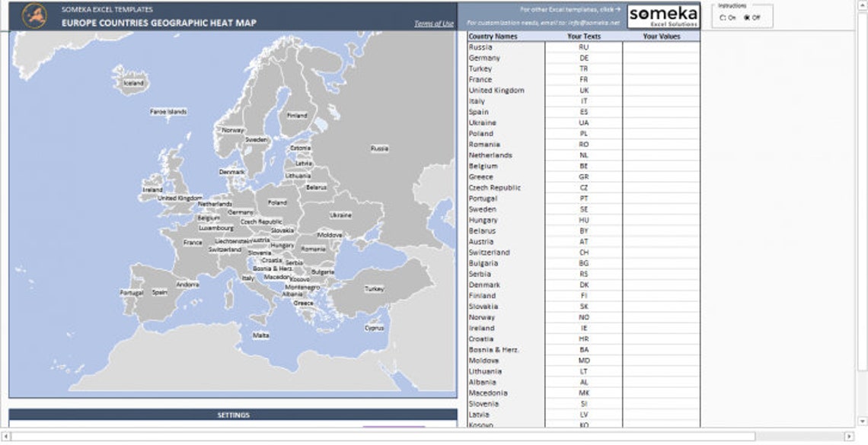
Task: Click the SETTINGS header bar at bottom
Action: pyautogui.click(x=232, y=415)
